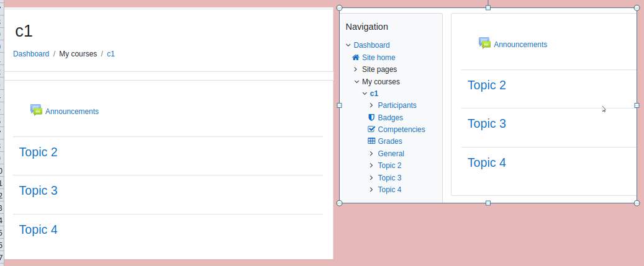The width and height of the screenshot is (644, 266).
Task: Expand the General section chevron
Action: (371, 153)
